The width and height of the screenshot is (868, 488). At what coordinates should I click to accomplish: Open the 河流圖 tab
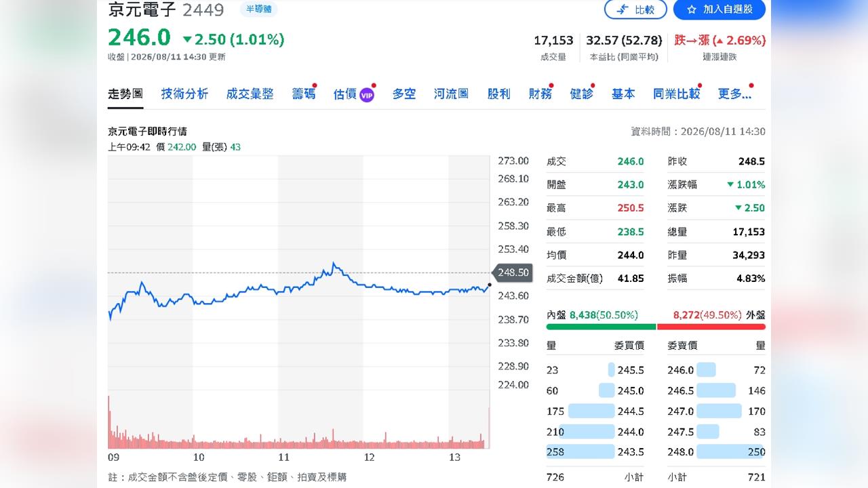pyautogui.click(x=452, y=94)
